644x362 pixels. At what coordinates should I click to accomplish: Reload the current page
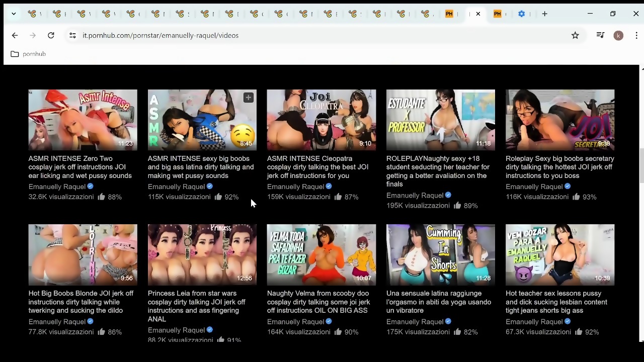coord(51,35)
